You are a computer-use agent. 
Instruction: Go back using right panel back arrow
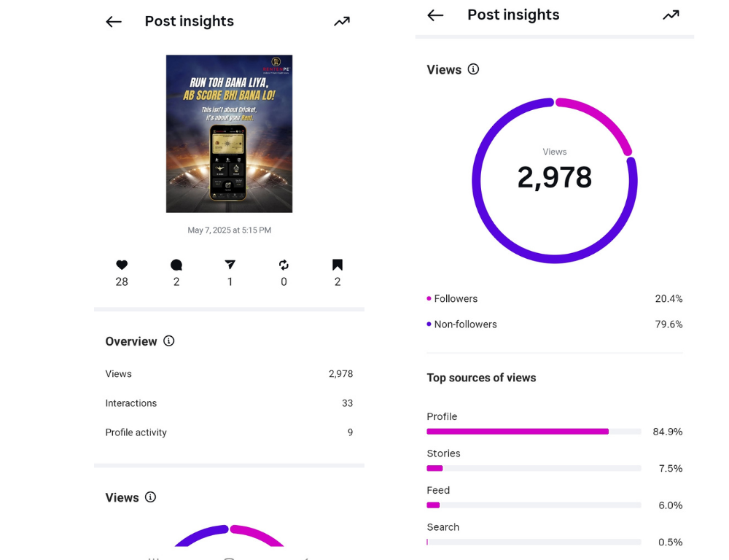pyautogui.click(x=435, y=15)
